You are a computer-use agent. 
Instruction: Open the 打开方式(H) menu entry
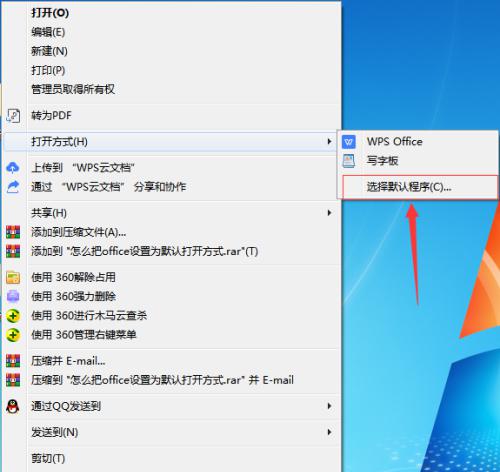coord(171,142)
